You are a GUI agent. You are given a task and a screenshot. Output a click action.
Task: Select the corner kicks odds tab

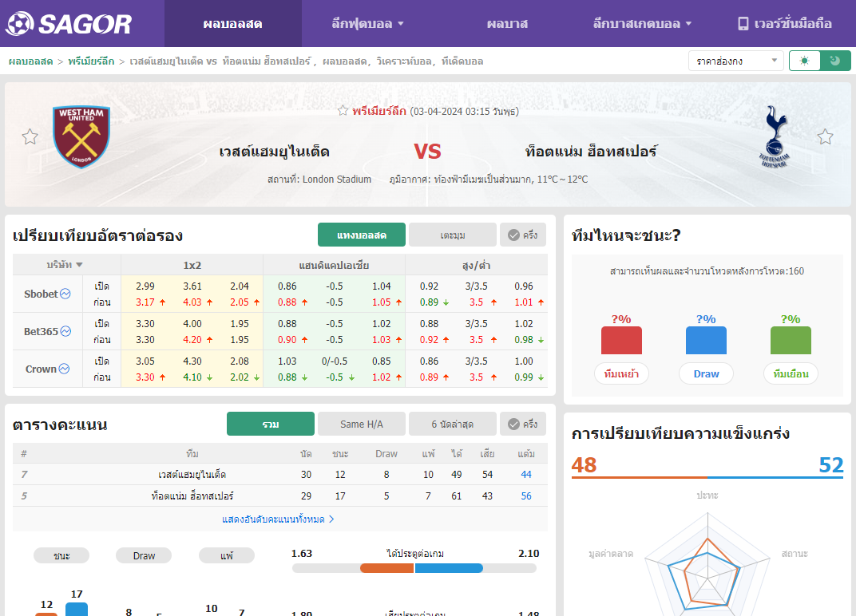tap(453, 235)
